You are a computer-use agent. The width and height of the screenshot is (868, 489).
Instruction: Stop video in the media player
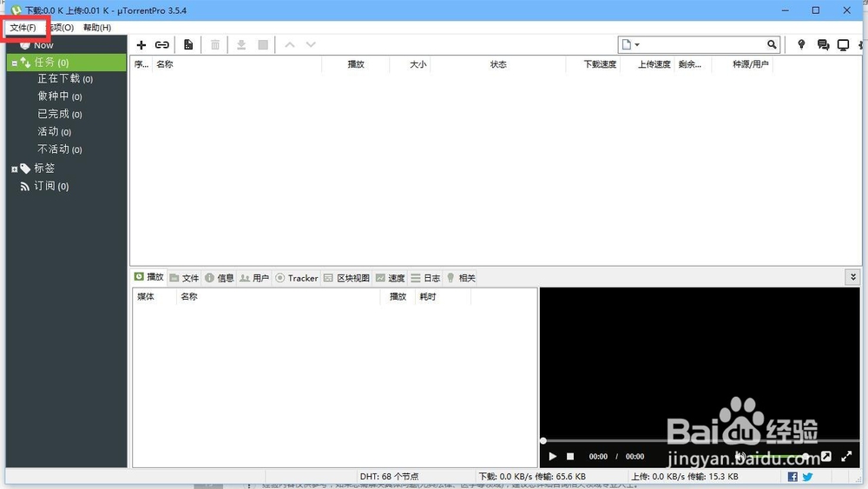570,456
